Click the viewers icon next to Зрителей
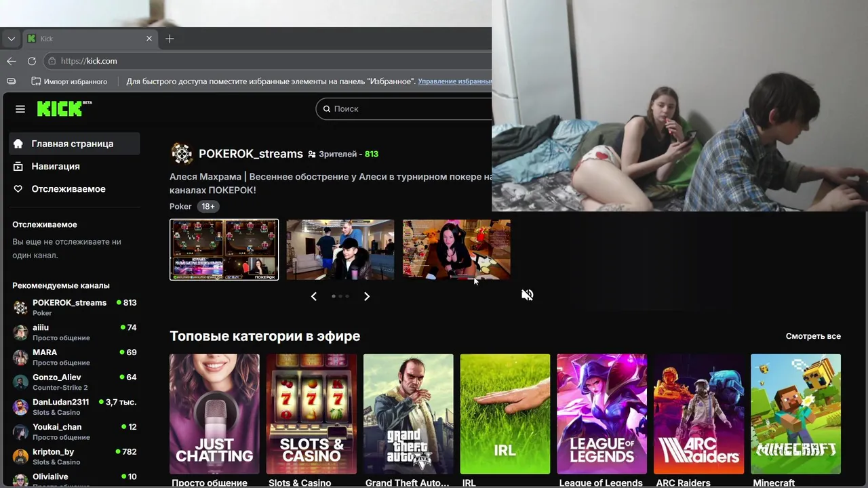The image size is (868, 488). pos(312,155)
